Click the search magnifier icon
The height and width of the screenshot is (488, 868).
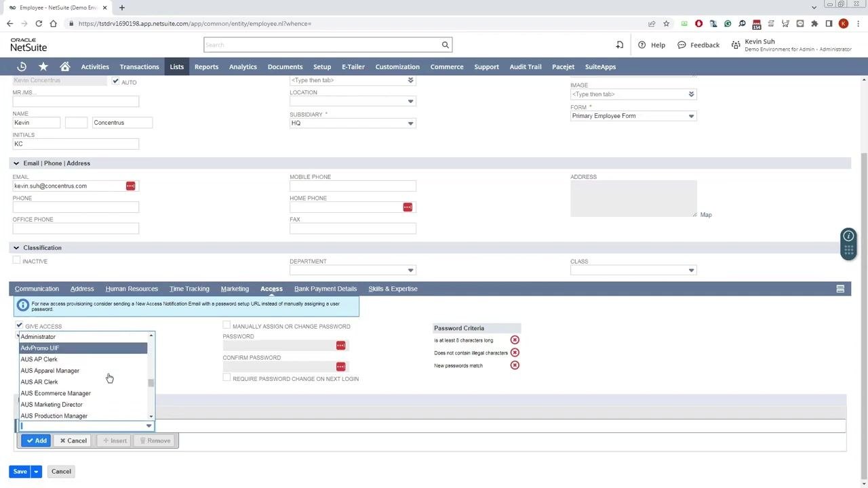pyautogui.click(x=446, y=45)
